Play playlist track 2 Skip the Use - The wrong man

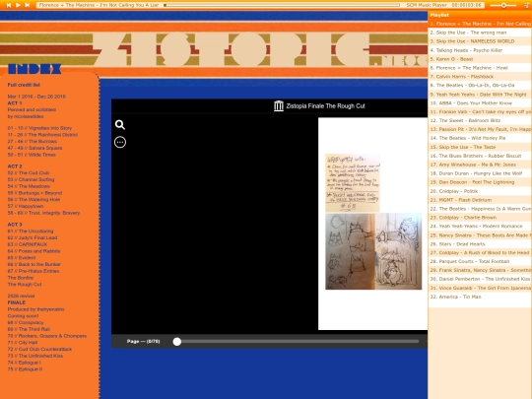[480, 33]
